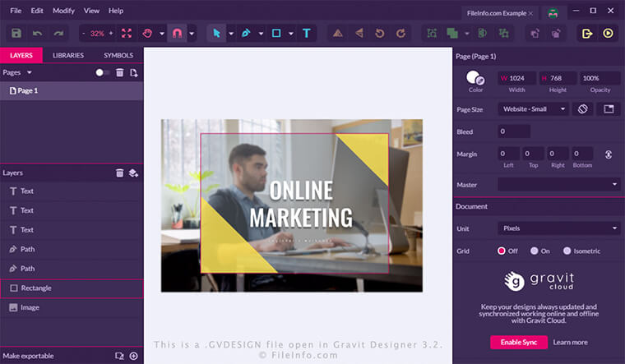Click the Save icon in toolbar
This screenshot has height=364, width=625.
16,34
